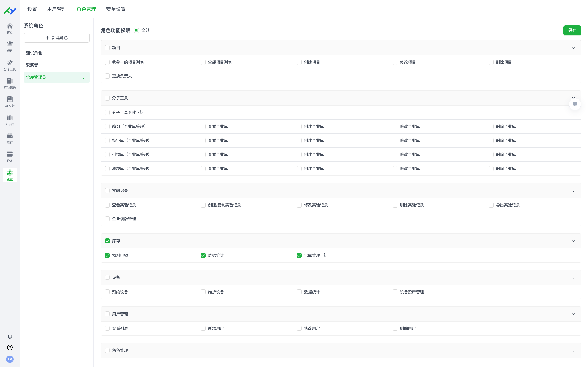The image size is (588, 367).
Task: Click the 新建角色 button
Action: pos(57,38)
